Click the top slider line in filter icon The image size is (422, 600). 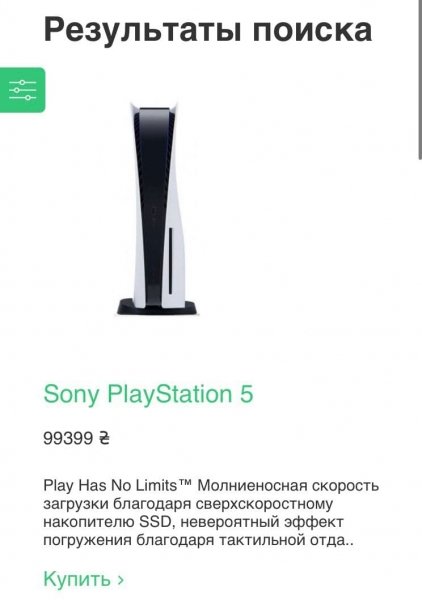pyautogui.click(x=23, y=82)
